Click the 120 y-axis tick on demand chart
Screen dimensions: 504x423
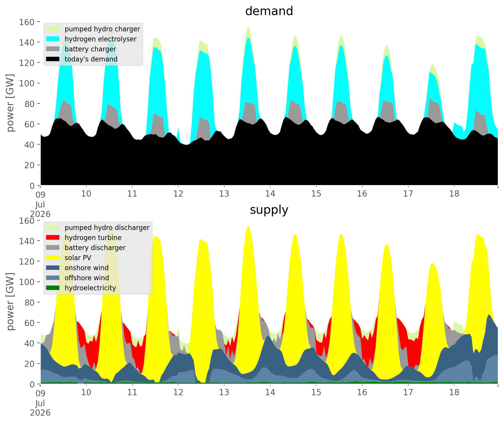point(27,63)
